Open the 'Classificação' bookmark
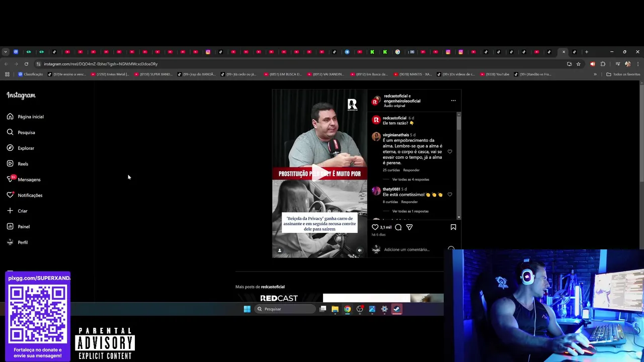This screenshot has width=644, height=362. (x=30, y=74)
